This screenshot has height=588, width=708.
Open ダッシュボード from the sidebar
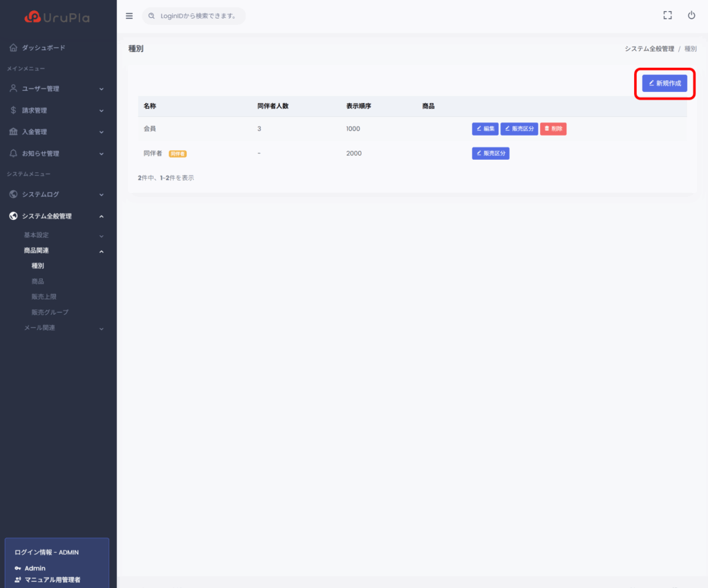43,48
